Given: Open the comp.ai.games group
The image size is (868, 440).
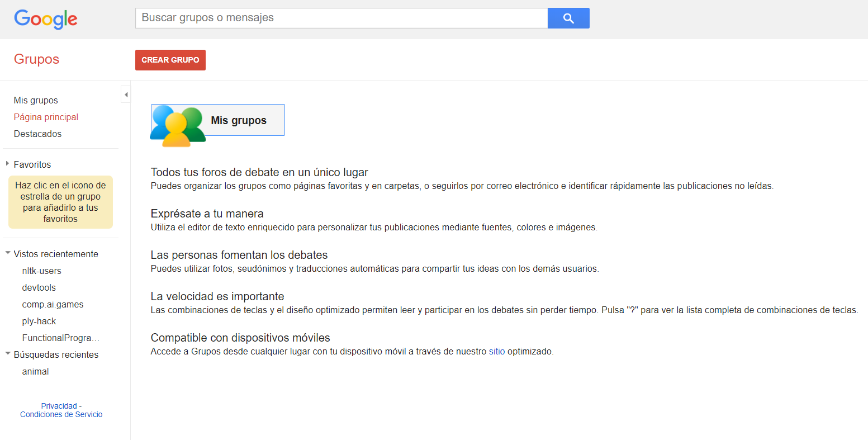Looking at the screenshot, I should tap(53, 304).
